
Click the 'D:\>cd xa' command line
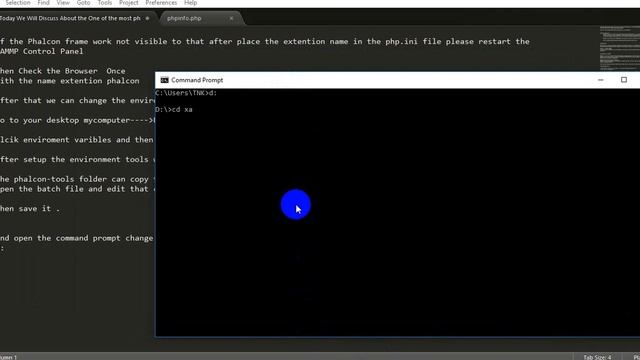click(174, 109)
